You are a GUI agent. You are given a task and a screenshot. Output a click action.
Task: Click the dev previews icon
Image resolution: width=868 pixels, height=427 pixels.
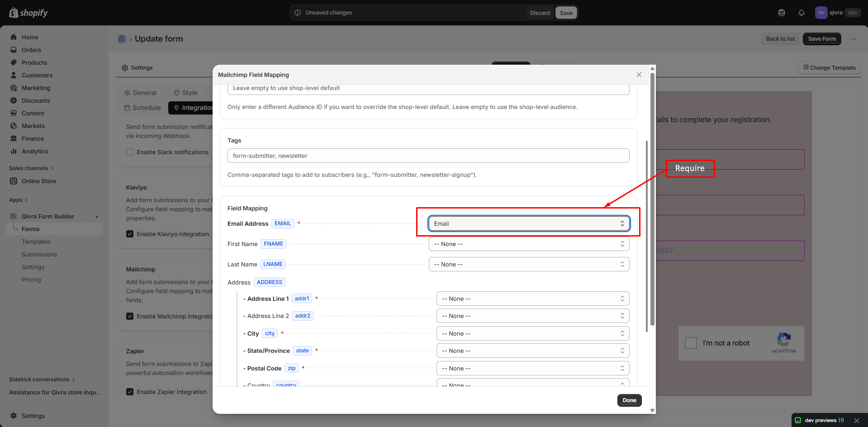(x=798, y=420)
